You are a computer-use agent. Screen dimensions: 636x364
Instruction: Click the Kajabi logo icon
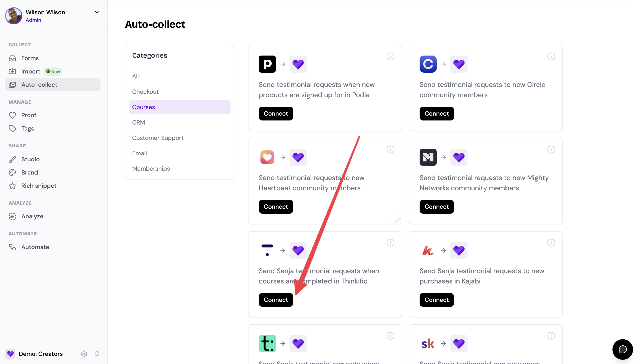[428, 250]
